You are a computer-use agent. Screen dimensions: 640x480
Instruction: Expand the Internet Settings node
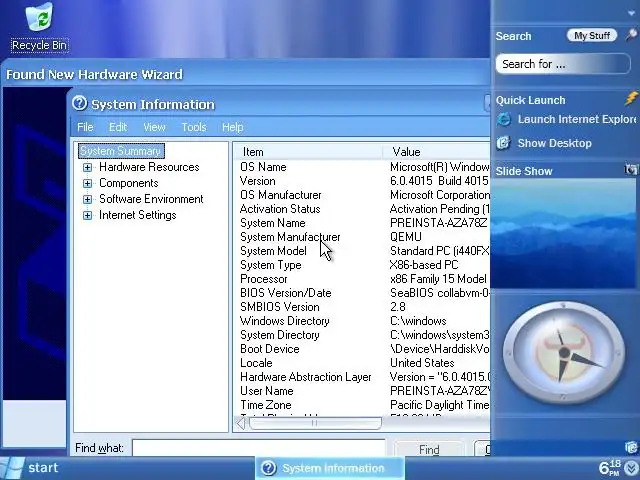(x=87, y=215)
